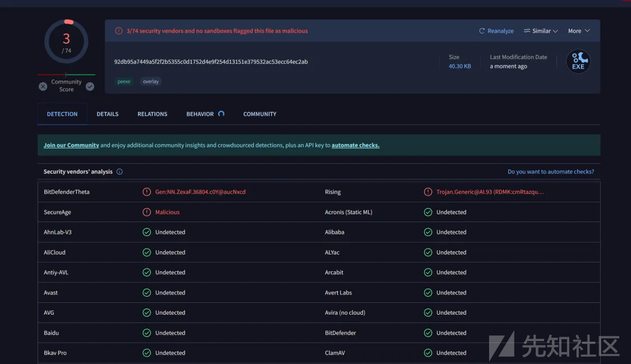
Task: Click the loading spinner next to BEHAVIOR
Action: (x=221, y=114)
